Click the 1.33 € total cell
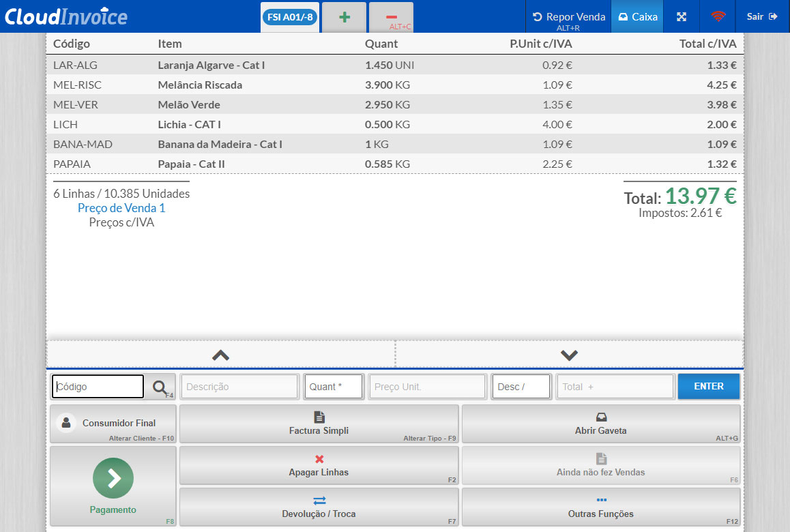Image resolution: width=790 pixels, height=532 pixels. click(722, 65)
